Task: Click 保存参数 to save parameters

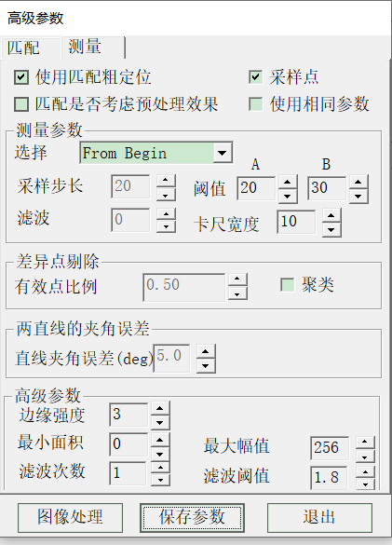Action: (x=192, y=518)
